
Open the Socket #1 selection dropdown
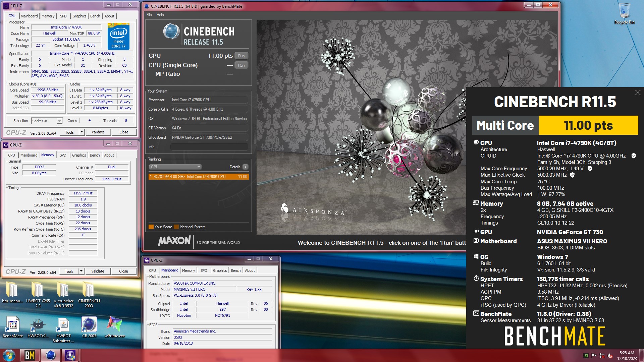(x=47, y=121)
